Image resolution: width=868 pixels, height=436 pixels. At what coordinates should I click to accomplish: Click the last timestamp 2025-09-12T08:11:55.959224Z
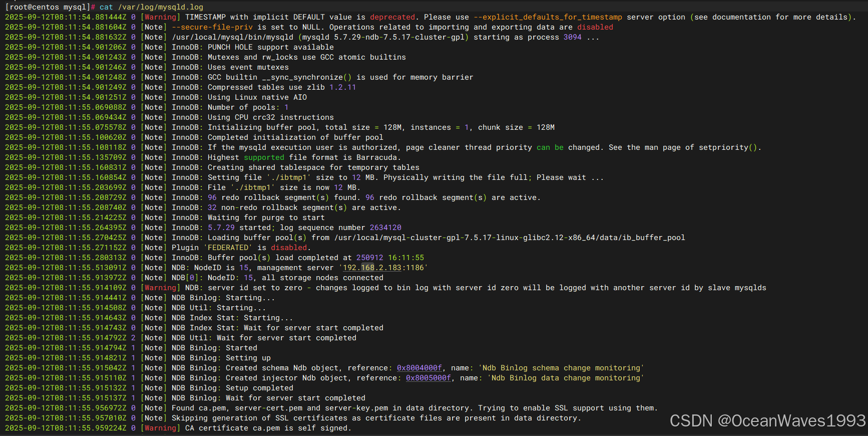(66, 428)
